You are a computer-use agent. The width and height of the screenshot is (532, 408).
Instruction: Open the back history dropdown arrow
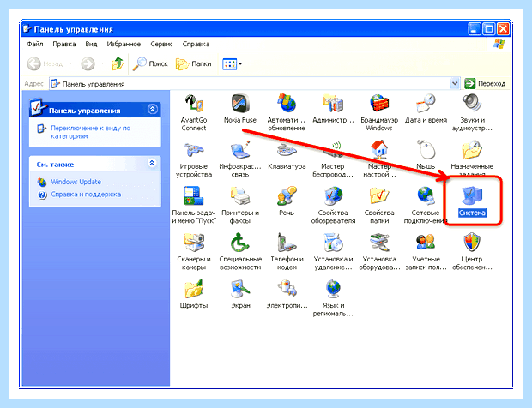click(71, 63)
